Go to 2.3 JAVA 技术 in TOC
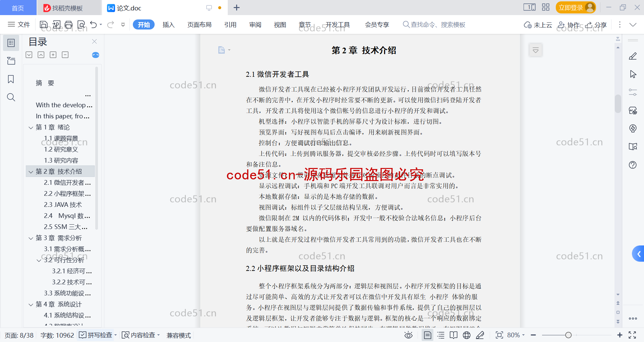The image size is (644, 342). 63,205
